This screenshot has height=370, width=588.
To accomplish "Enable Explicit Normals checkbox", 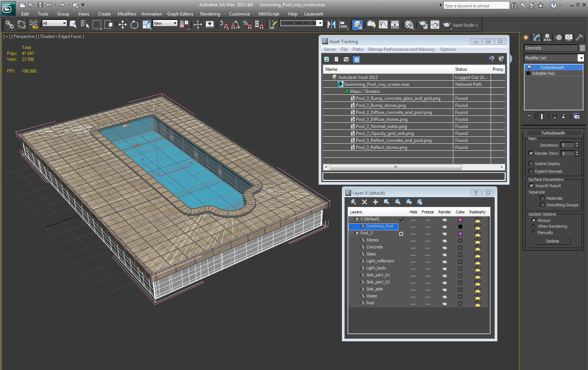I will click(x=531, y=171).
